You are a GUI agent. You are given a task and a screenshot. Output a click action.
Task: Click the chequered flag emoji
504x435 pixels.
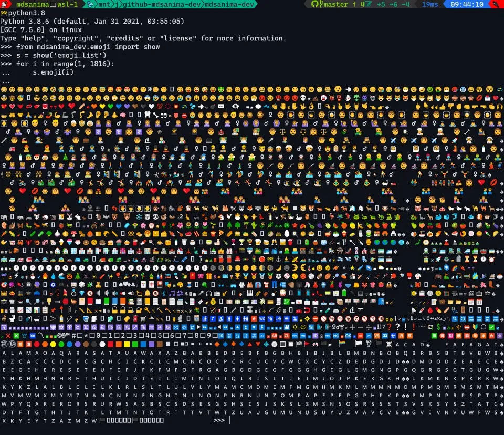click(299, 344)
